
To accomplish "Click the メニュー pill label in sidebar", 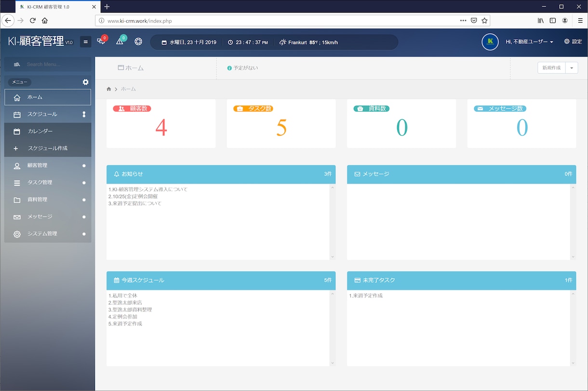I will (x=20, y=82).
